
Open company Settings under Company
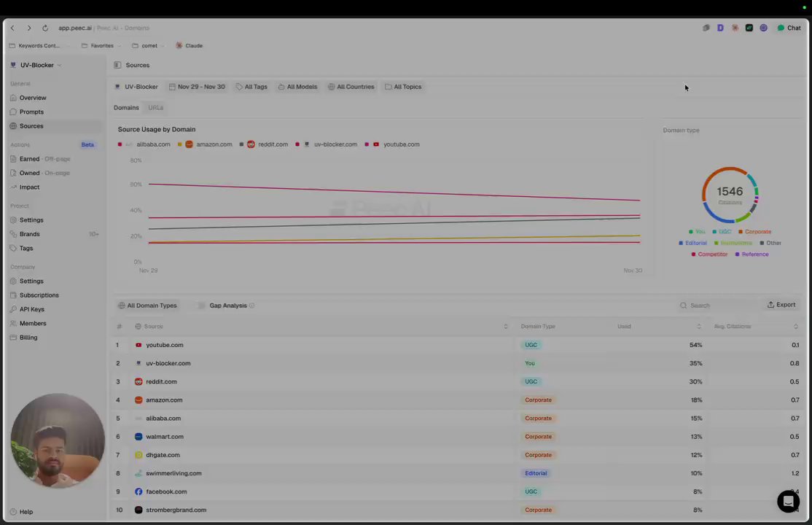pyautogui.click(x=31, y=281)
